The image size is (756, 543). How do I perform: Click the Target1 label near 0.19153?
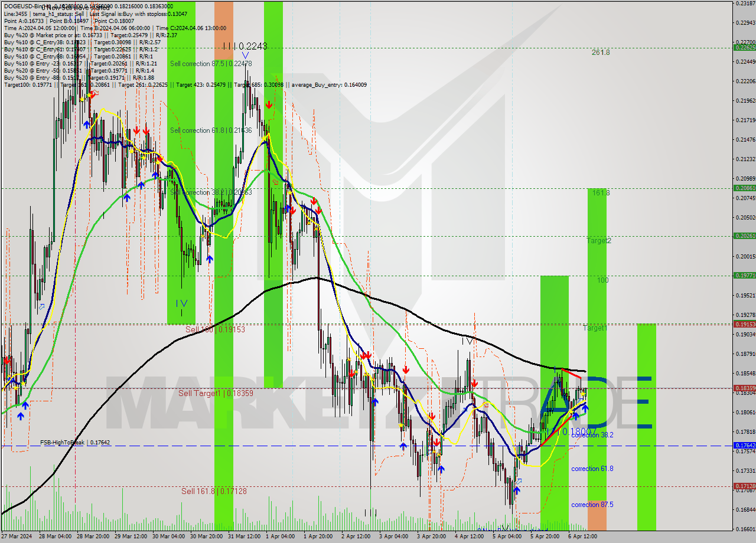[x=595, y=328]
